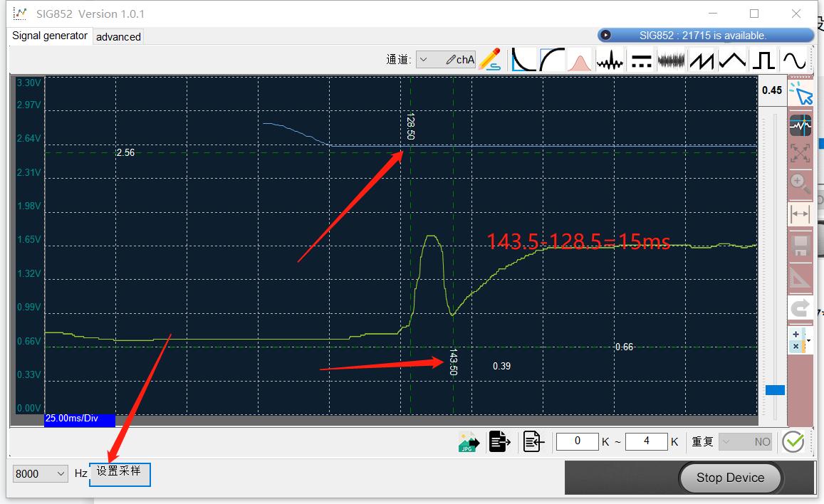Open the channel chA dropdown
Viewport: 824px width, 504px height.
pyautogui.click(x=446, y=60)
